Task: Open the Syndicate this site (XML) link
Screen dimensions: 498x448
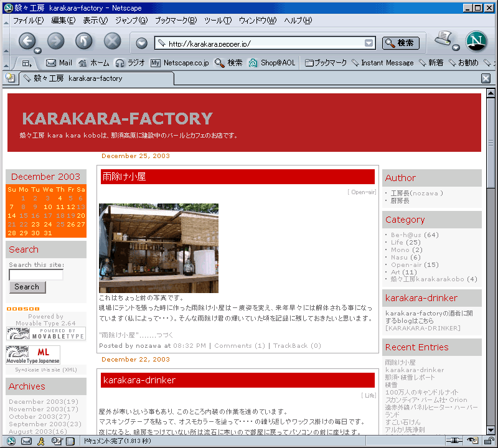Action: point(46,370)
